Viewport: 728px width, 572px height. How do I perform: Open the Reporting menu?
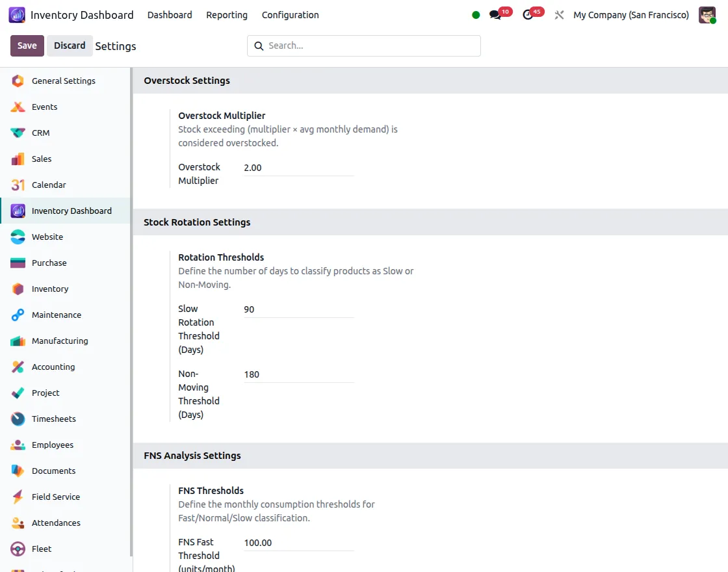point(227,15)
